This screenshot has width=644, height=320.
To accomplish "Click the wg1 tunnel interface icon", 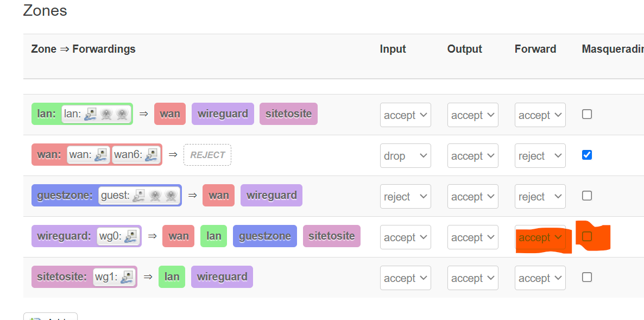I will pyautogui.click(x=127, y=277).
